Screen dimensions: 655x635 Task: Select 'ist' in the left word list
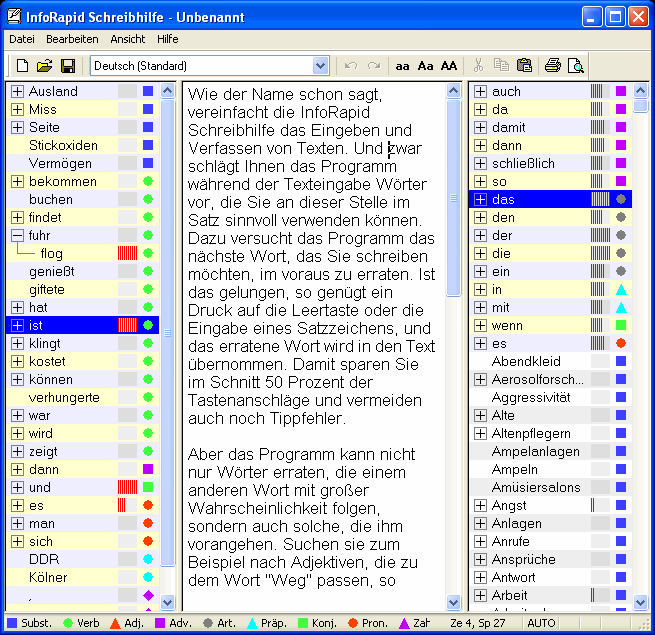point(36,325)
